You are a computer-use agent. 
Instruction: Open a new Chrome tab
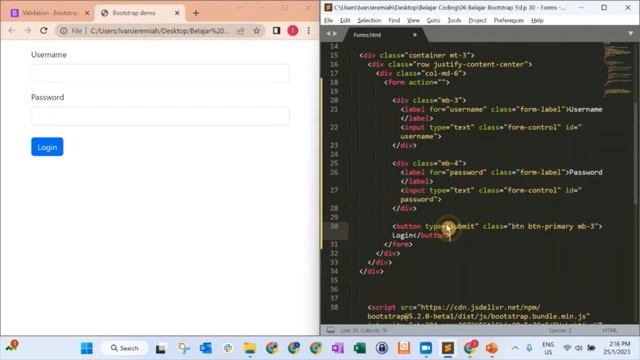coord(196,13)
